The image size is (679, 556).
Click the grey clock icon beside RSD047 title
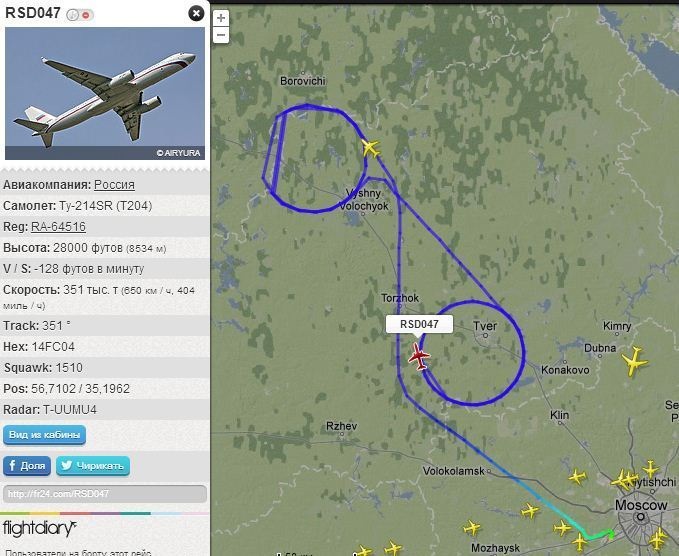(x=72, y=15)
